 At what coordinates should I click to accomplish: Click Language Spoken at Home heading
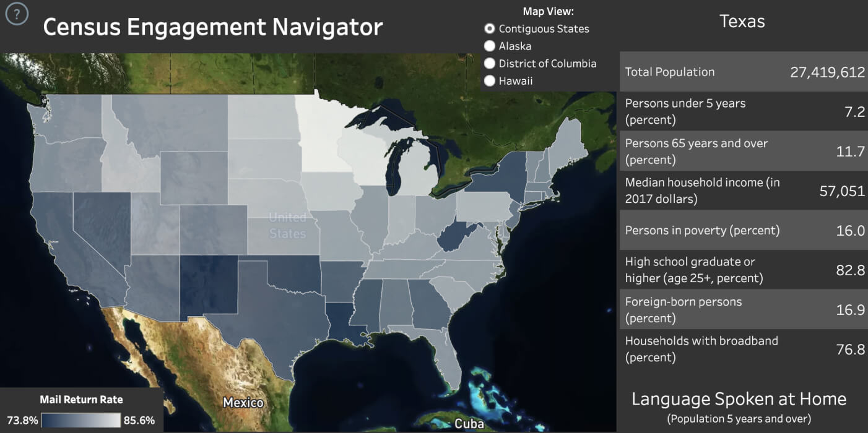click(x=739, y=399)
